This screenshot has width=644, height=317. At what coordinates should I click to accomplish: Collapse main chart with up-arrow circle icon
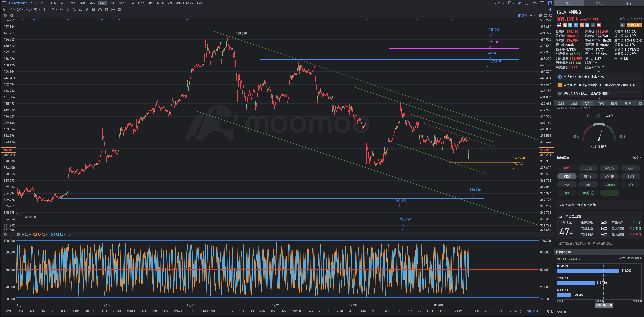point(12,15)
